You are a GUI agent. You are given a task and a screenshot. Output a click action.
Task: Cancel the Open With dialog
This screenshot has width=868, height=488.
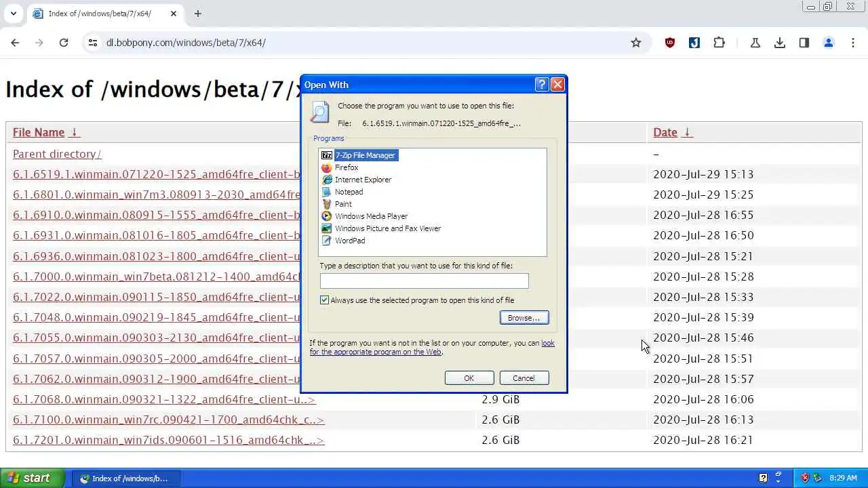[524, 378]
